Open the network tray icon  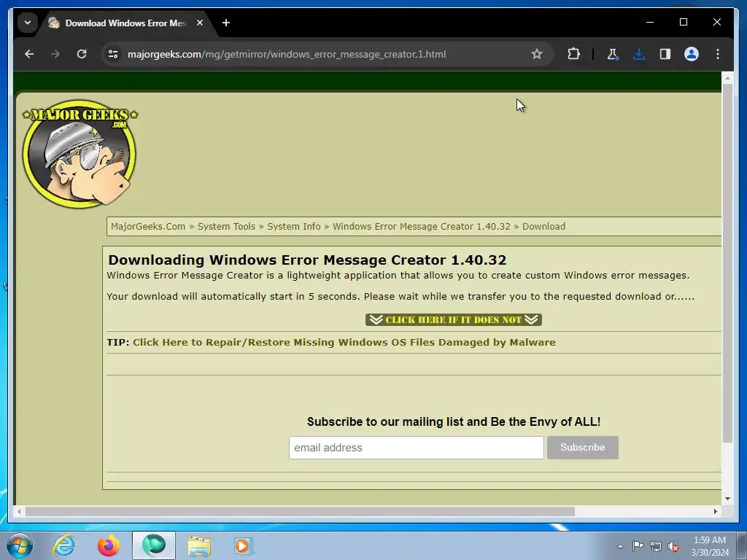coord(656,546)
